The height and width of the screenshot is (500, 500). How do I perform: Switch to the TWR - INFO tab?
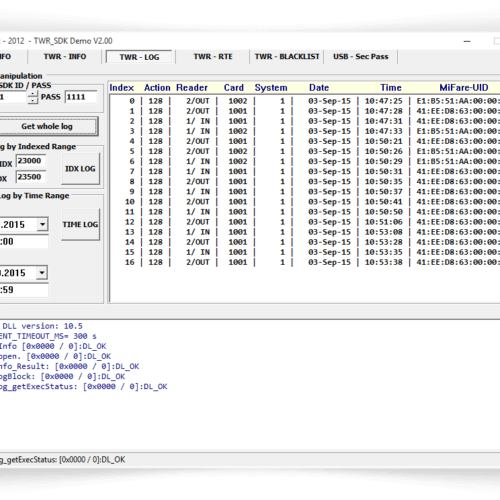(x=65, y=57)
